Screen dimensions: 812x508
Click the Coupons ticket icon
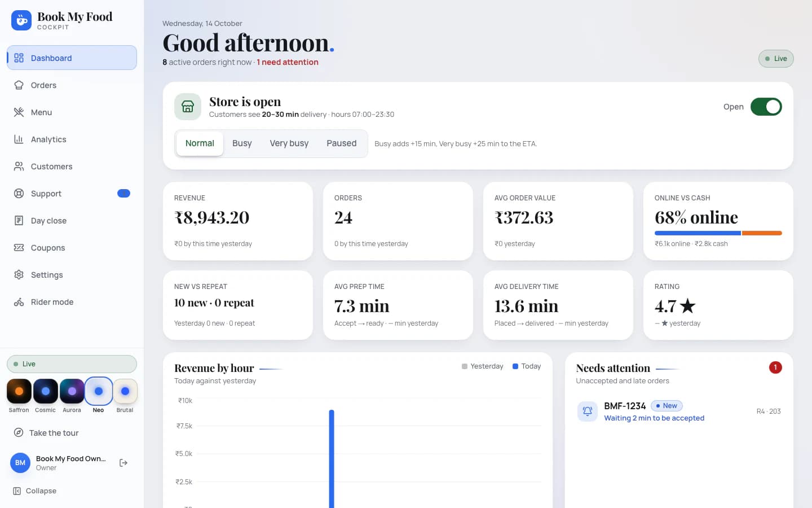(19, 248)
